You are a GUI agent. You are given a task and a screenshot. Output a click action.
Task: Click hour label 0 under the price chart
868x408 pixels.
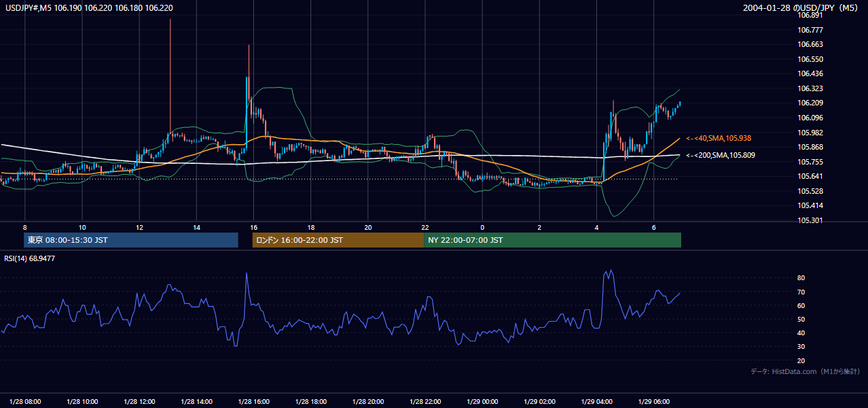[482, 227]
